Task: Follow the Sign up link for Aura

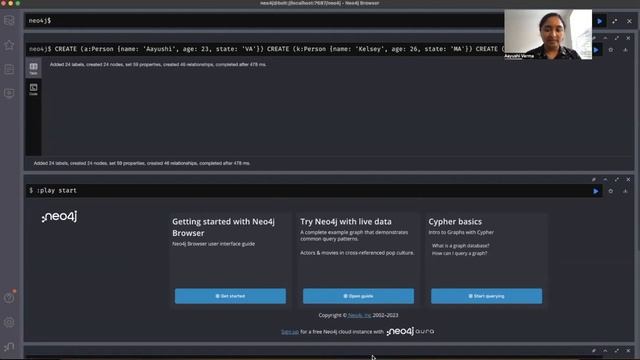Action: coord(290,332)
